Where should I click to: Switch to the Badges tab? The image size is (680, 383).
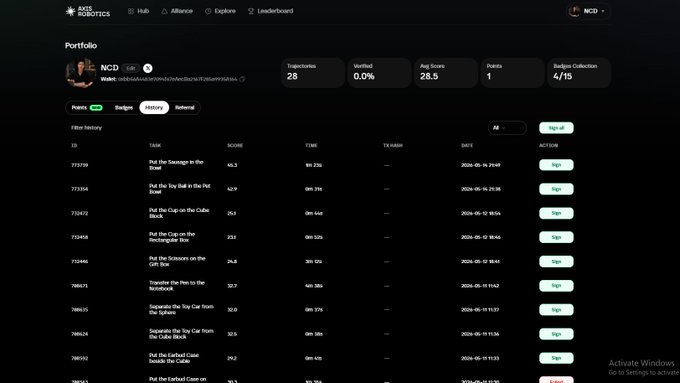point(124,108)
